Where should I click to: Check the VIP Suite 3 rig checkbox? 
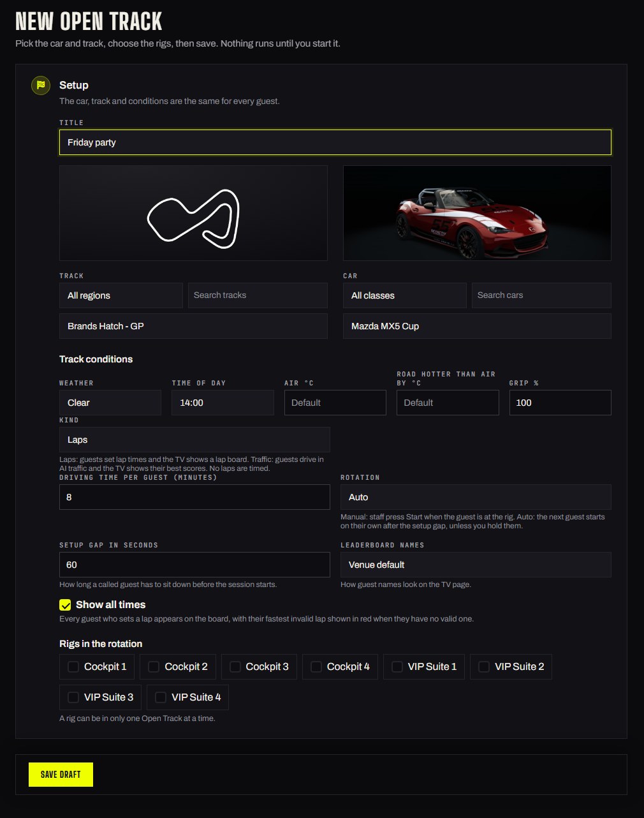click(x=73, y=697)
